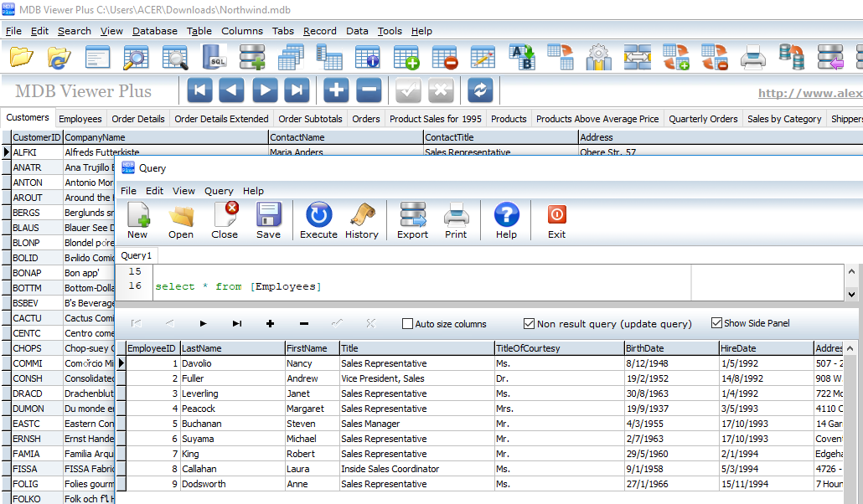
Task: Open the query History scroll icon
Action: pyautogui.click(x=362, y=215)
